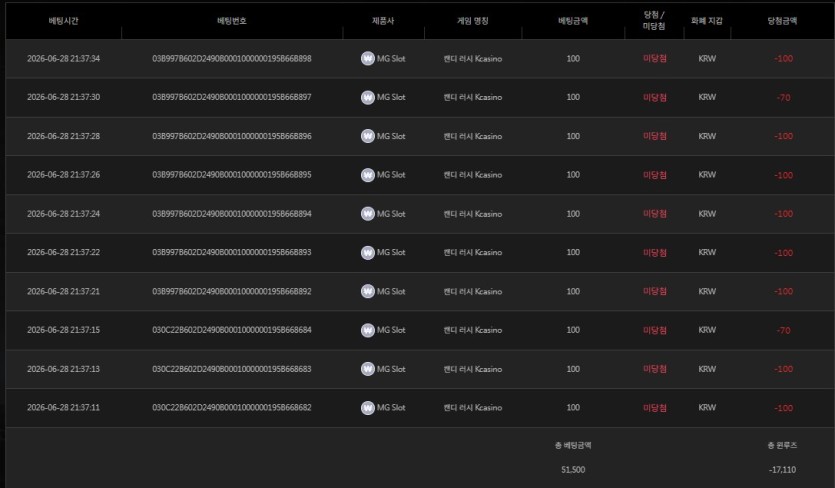
Task: Click bet time 2026-06-28 21:37:13
Action: (x=63, y=369)
